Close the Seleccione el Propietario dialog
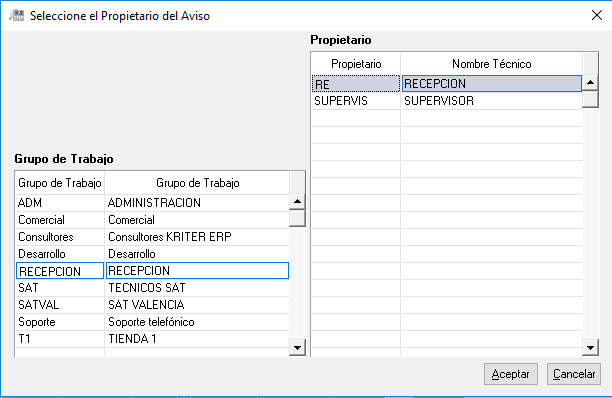This screenshot has height=398, width=612. pos(596,16)
